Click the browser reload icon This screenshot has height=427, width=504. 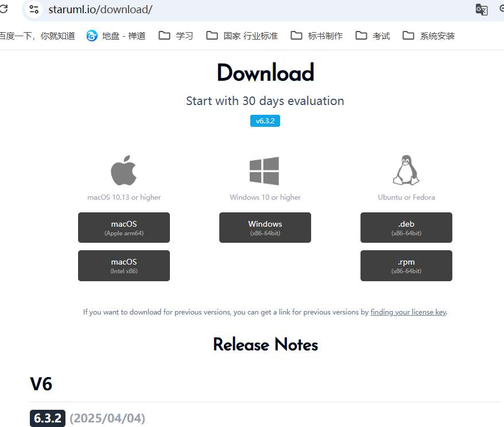[x=3, y=9]
